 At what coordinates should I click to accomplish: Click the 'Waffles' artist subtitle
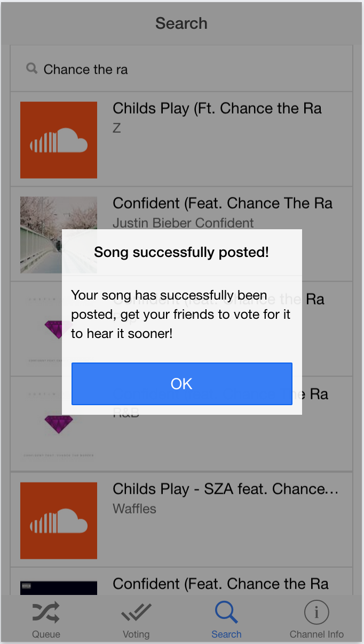(x=134, y=509)
